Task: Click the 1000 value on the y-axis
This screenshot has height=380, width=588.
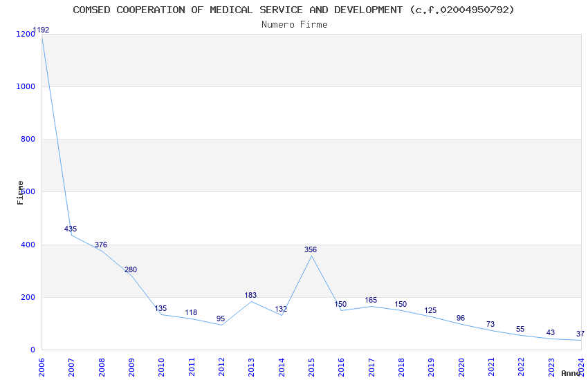Action: pos(25,86)
